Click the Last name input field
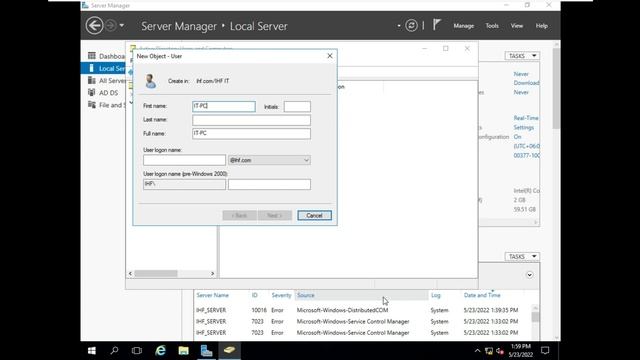The height and width of the screenshot is (360, 640). 251,120
